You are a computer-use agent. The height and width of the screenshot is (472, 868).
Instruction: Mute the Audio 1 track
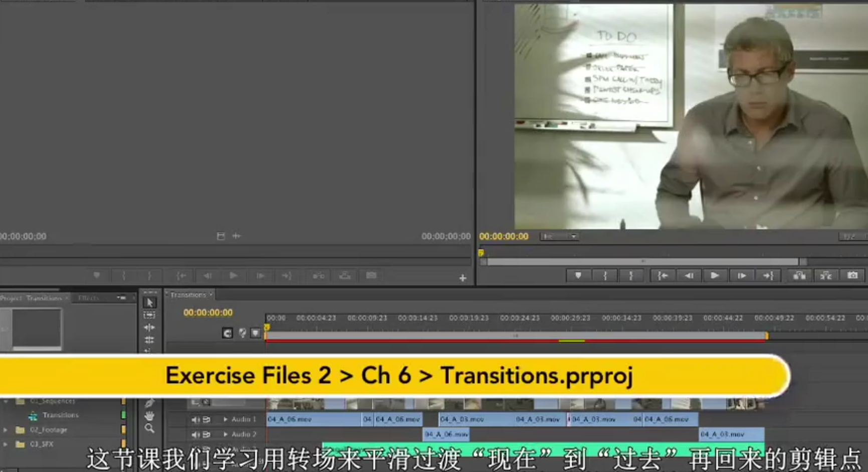coord(195,419)
